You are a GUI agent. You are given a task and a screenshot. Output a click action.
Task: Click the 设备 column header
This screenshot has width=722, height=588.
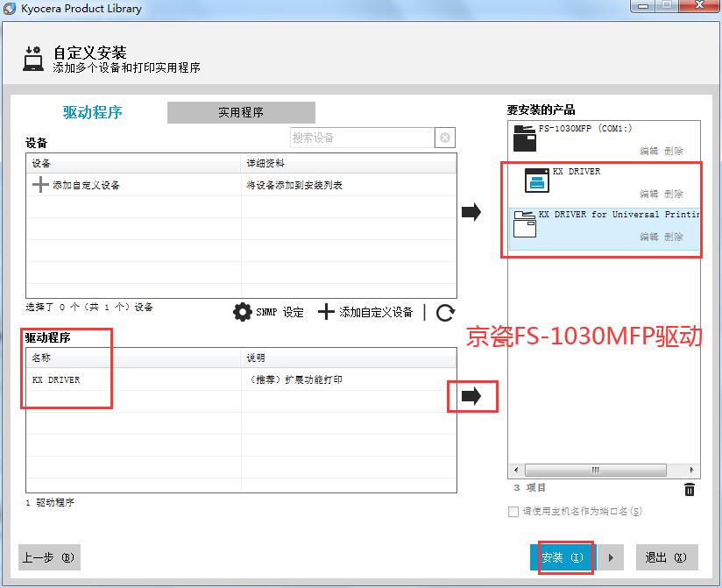(133, 163)
